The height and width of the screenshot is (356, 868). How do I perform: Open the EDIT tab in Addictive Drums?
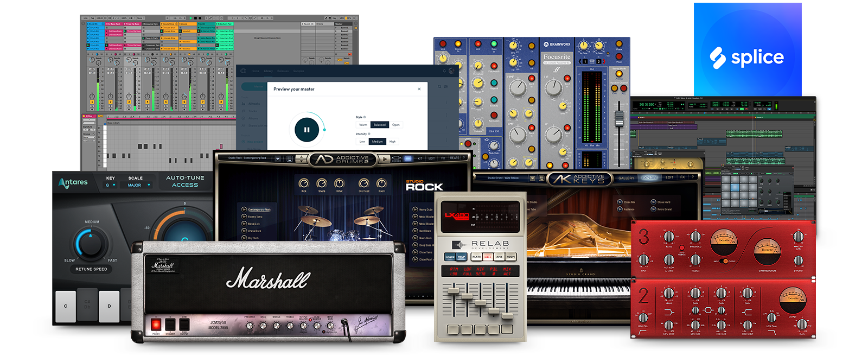tap(431, 158)
